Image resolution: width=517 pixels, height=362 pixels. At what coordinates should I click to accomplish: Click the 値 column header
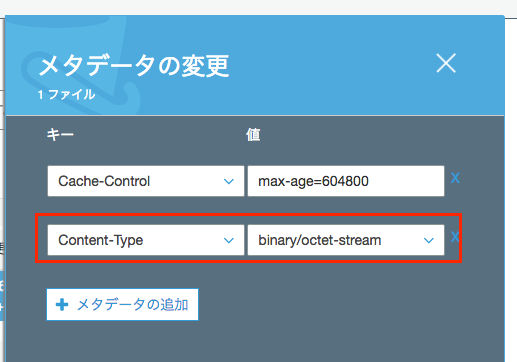[x=253, y=135]
